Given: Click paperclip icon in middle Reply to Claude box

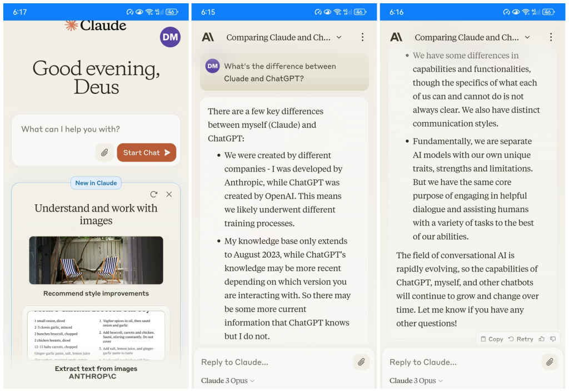Looking at the screenshot, I should click(361, 362).
